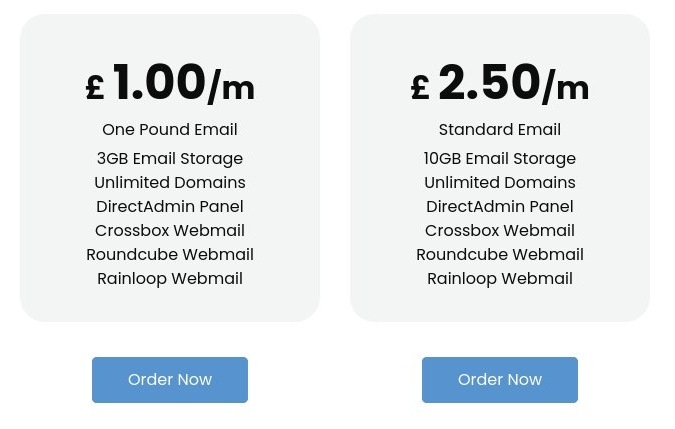Click Roundcube Webmail in Standard plan
The height and width of the screenshot is (429, 675).
pyautogui.click(x=500, y=255)
